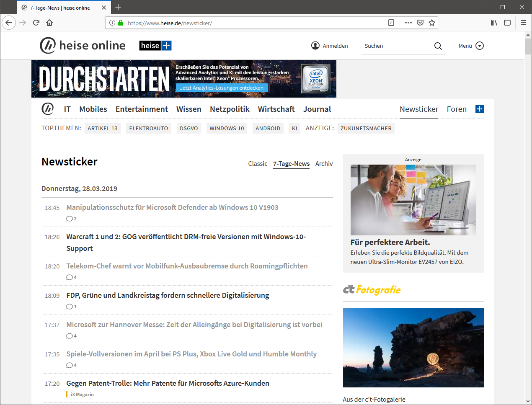Viewport: 532px width, 405px height.
Task: Open page actions three-dots menu
Action: tap(408, 23)
